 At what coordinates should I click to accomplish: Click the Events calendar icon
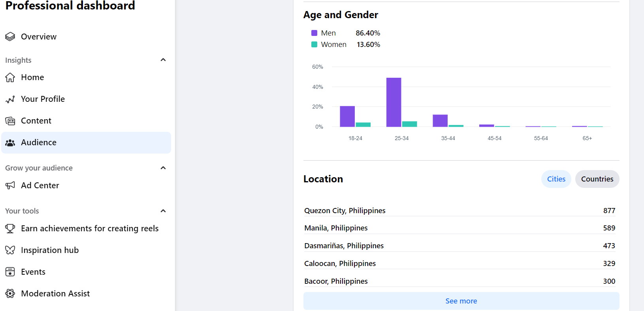(x=10, y=272)
